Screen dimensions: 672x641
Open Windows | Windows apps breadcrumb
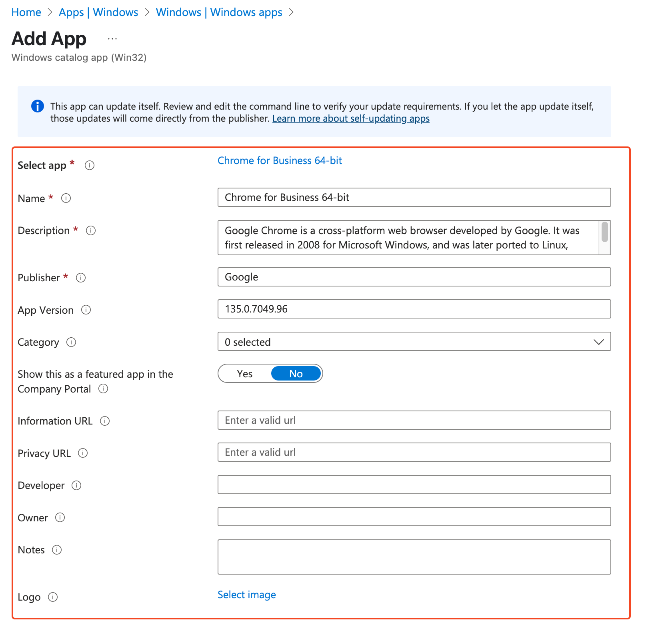coord(219,12)
